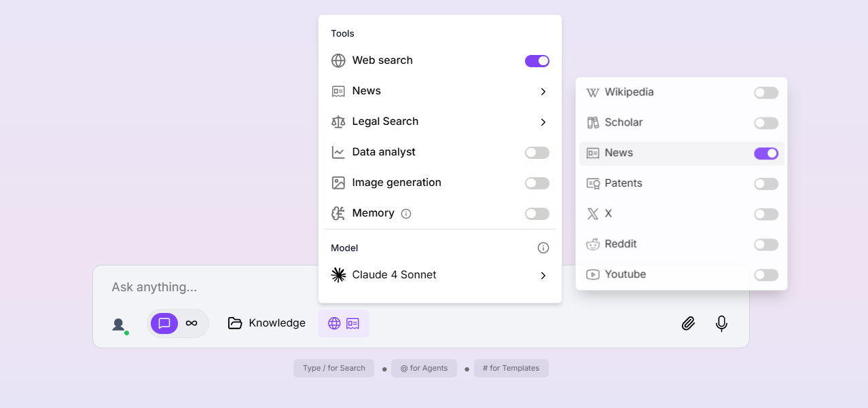Open the Claude 4 Sonnet model selector
The width and height of the screenshot is (868, 408).
440,275
